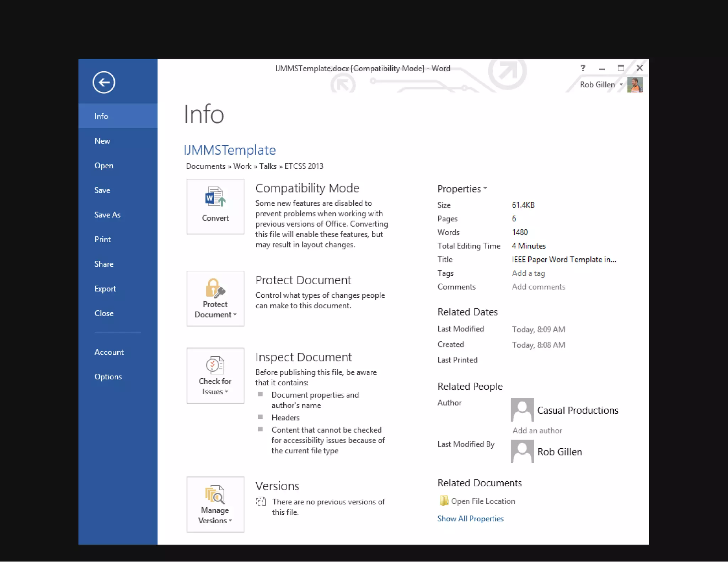Click the Add comments field
The width and height of the screenshot is (728, 562).
tap(538, 287)
